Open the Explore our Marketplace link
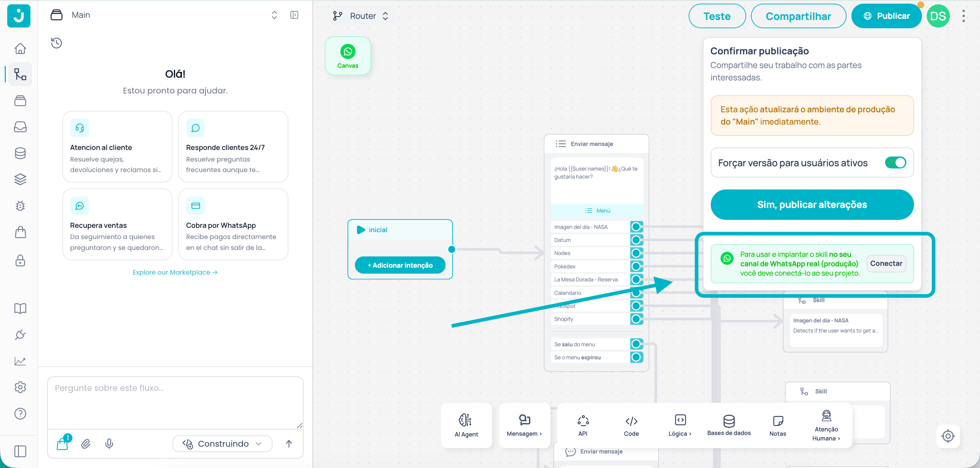Viewport: 980px width, 468px height. (175, 272)
